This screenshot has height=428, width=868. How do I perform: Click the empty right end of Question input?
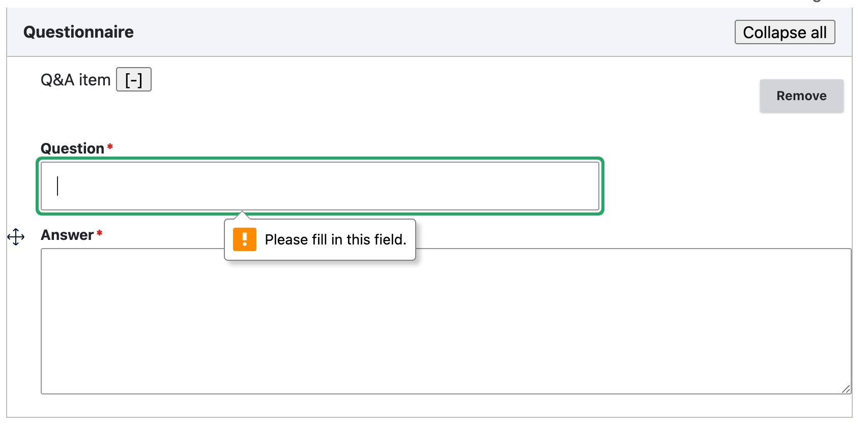[560, 186]
